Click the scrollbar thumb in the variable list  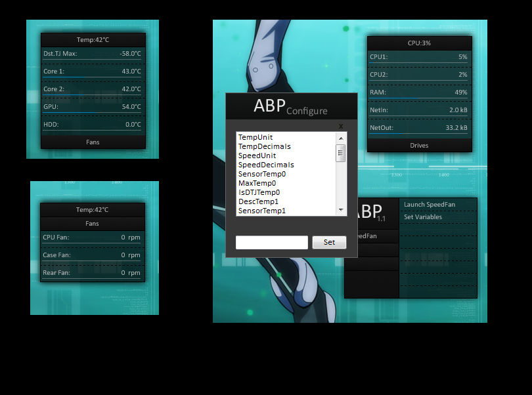(341, 152)
